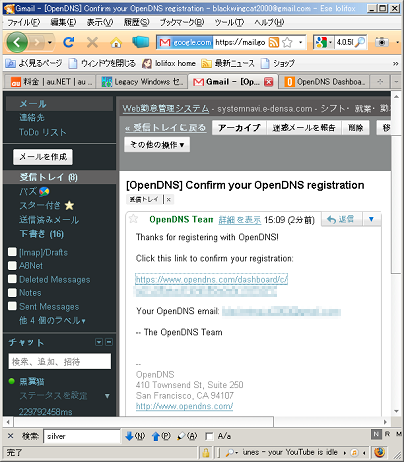Open the back/forward history dropdown arrow
The width and height of the screenshot is (404, 462).
click(50, 42)
